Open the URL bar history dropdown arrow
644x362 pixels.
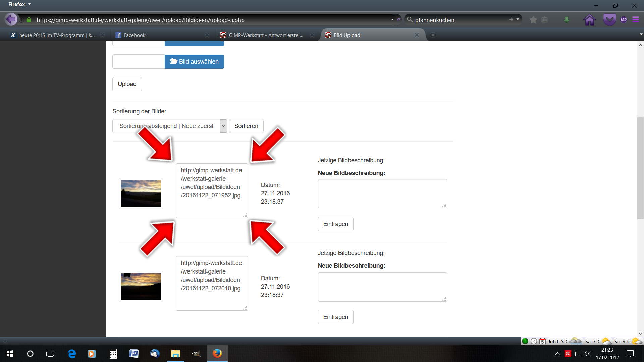pyautogui.click(x=392, y=20)
